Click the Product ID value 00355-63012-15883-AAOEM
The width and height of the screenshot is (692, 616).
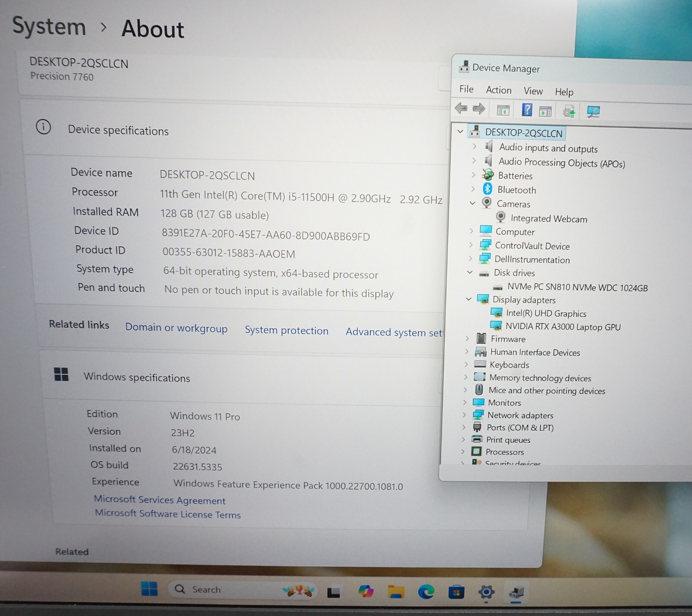[229, 253]
